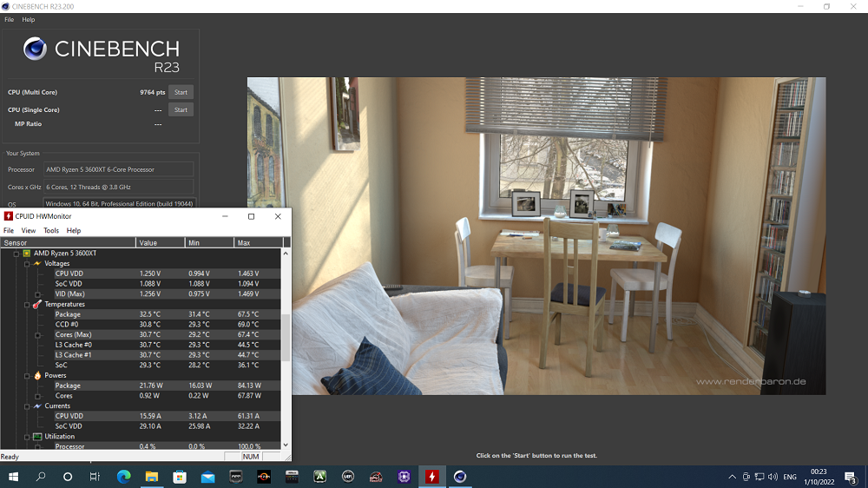Start the CPU (Multi Core) test
The image size is (868, 488).
181,93
